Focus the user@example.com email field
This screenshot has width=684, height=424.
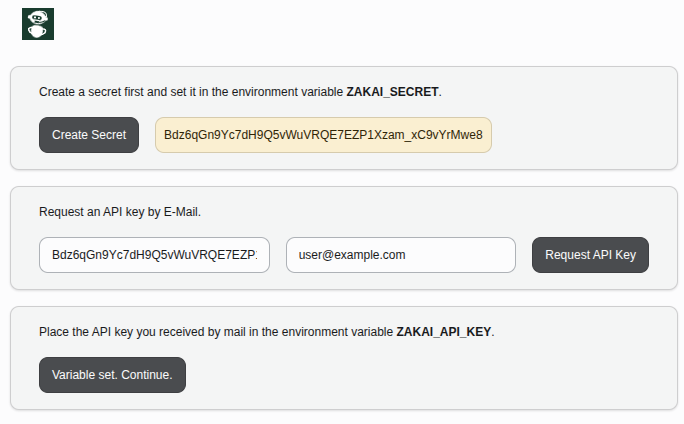tap(401, 255)
